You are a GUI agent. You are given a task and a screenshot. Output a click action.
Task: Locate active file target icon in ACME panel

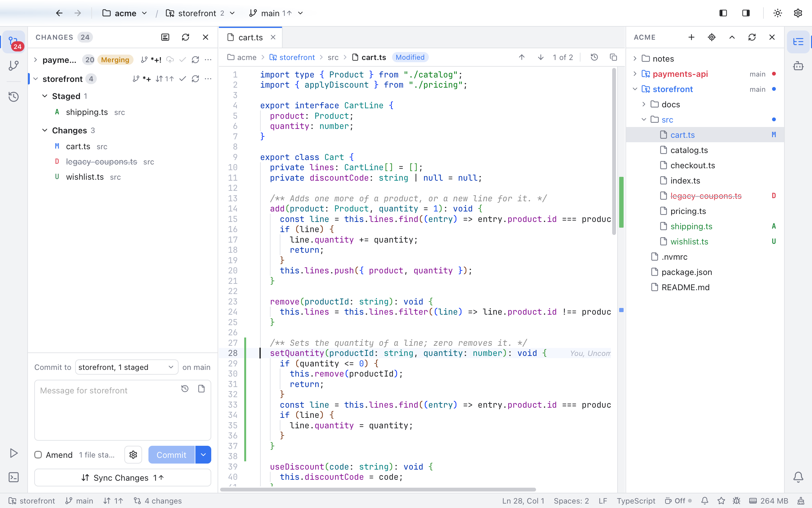pos(712,37)
